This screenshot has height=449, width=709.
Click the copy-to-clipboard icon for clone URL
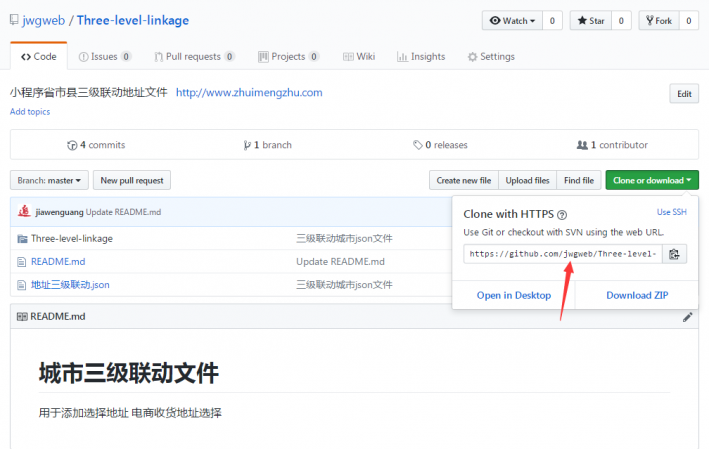(x=674, y=254)
